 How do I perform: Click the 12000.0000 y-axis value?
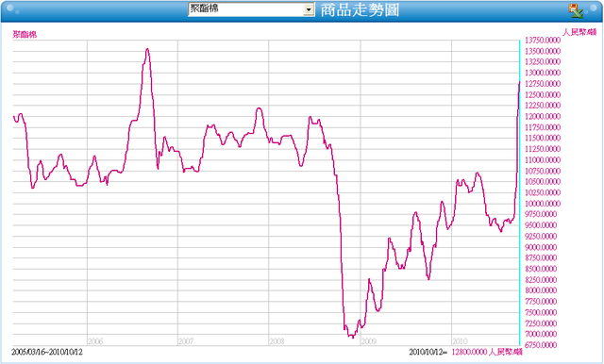click(543, 116)
